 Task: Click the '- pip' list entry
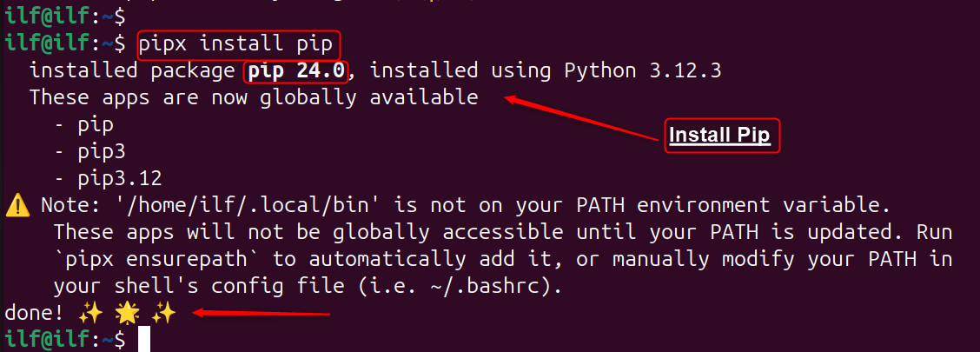click(83, 125)
